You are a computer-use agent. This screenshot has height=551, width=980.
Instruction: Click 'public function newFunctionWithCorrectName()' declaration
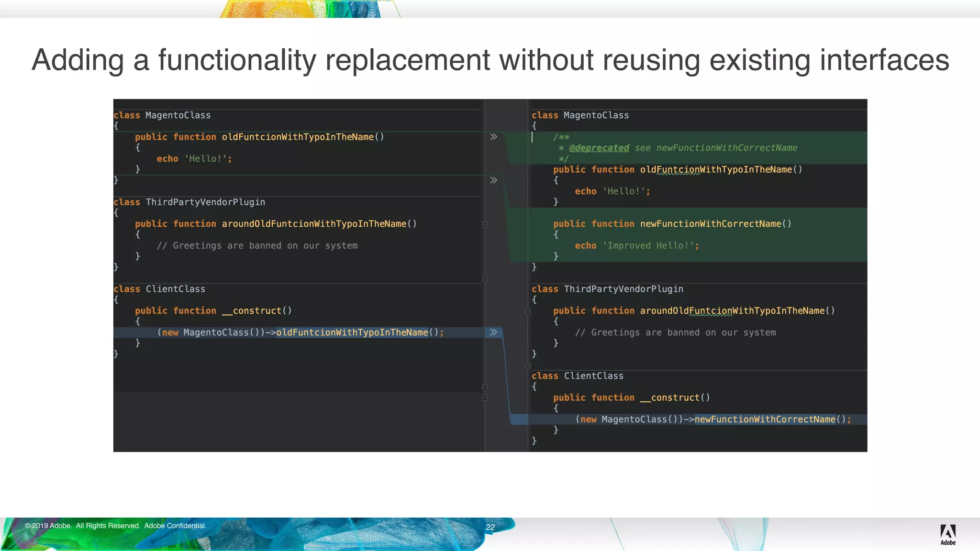pyautogui.click(x=672, y=224)
